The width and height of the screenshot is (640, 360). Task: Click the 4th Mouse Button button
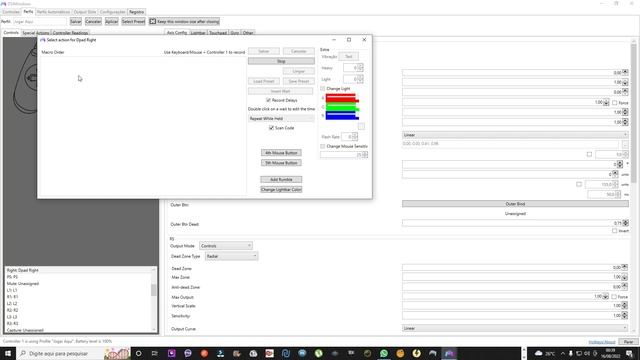click(281, 153)
